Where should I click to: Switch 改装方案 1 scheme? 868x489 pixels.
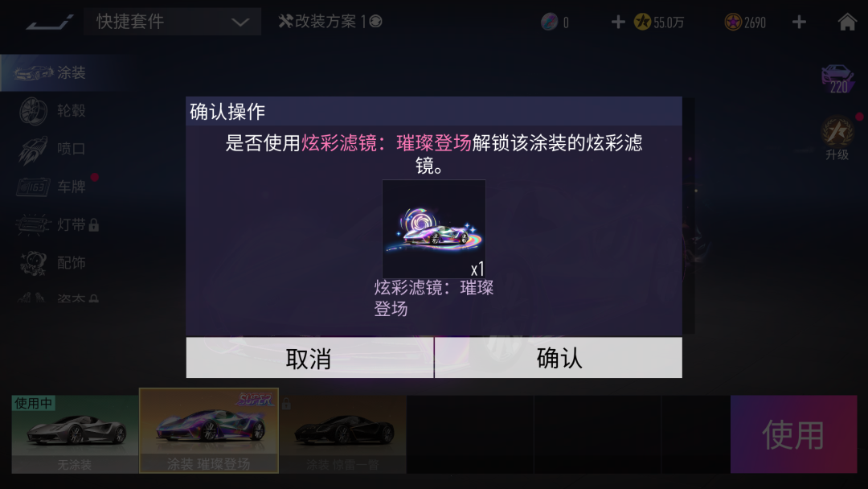[x=330, y=22]
